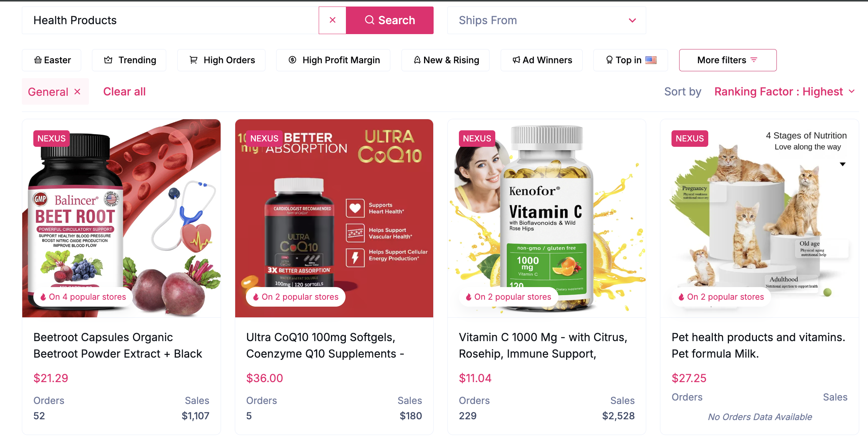Expand More filters options
Viewport: 868px width, 440px height.
[728, 60]
